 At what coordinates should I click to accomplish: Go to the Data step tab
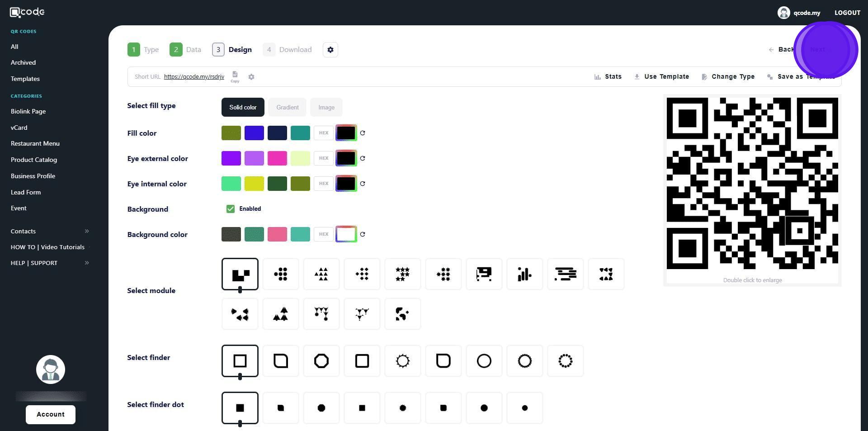(185, 50)
